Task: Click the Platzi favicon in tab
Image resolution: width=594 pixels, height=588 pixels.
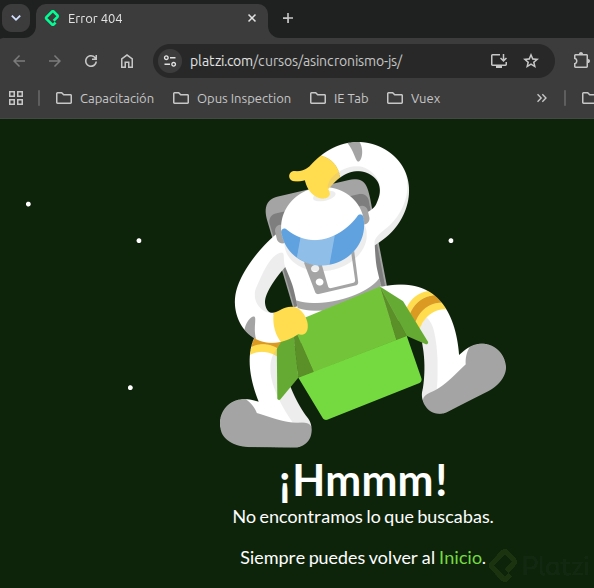Action: point(52,18)
